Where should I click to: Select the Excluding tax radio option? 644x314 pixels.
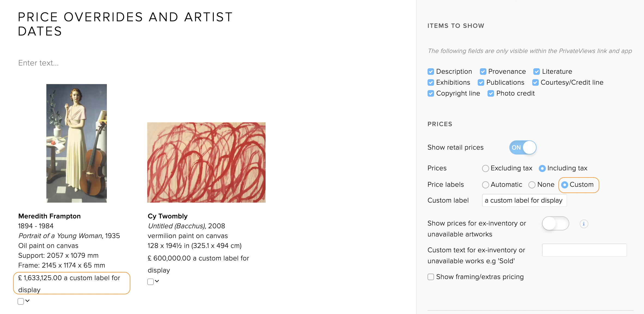tap(485, 168)
